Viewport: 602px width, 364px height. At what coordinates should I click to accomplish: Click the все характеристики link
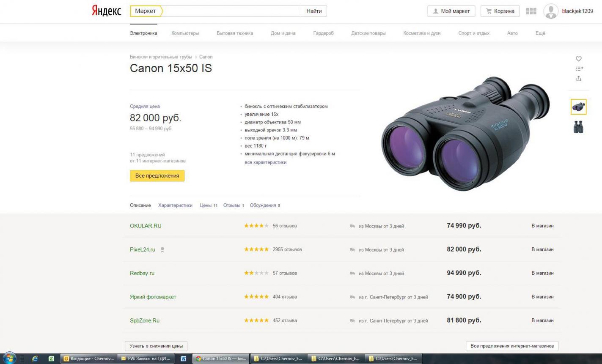pyautogui.click(x=265, y=162)
